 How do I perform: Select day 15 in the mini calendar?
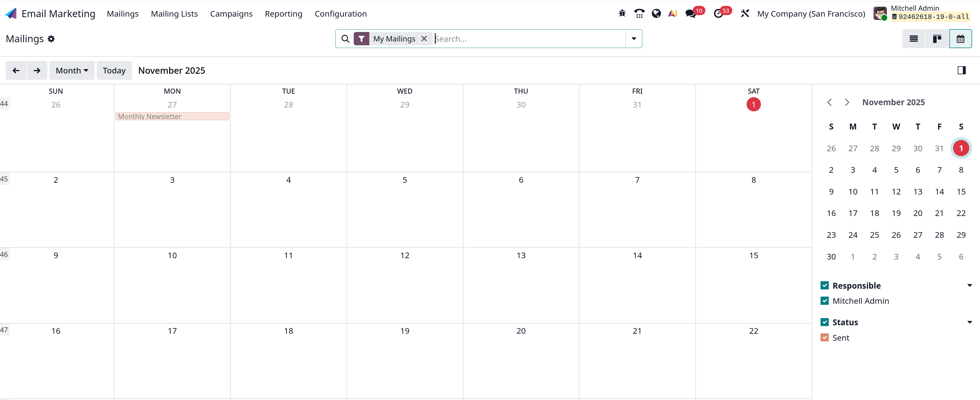pyautogui.click(x=961, y=192)
